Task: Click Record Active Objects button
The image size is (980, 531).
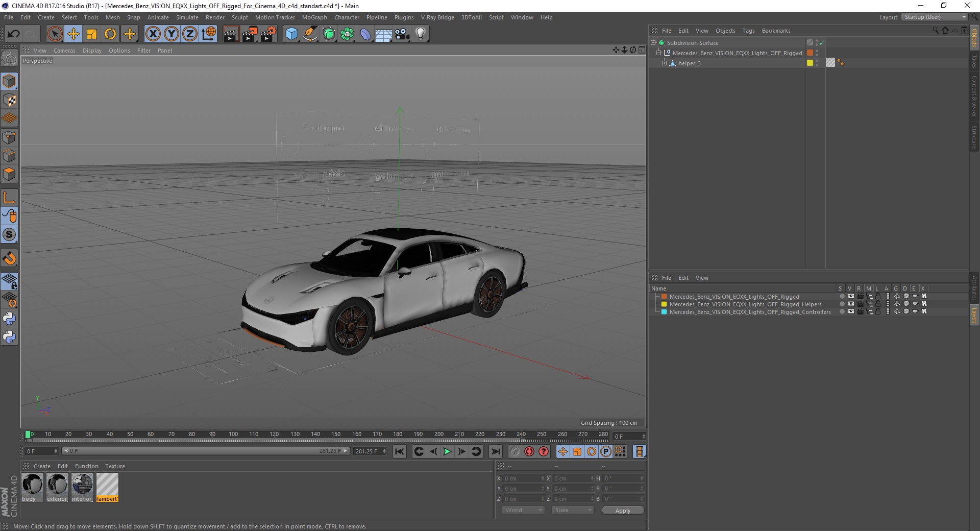Action: click(515, 451)
